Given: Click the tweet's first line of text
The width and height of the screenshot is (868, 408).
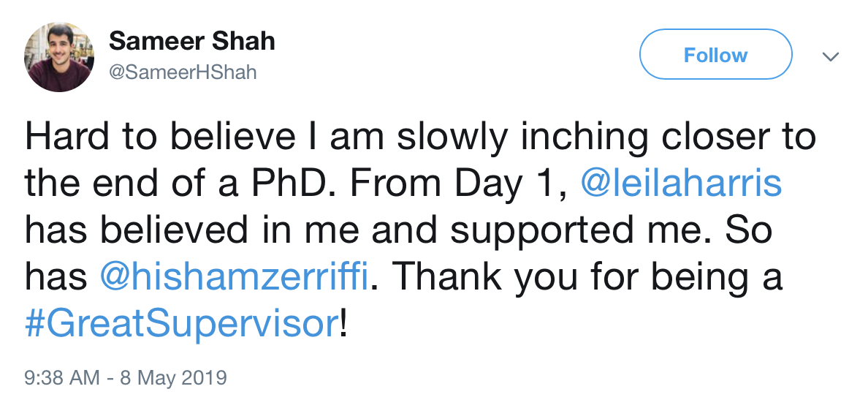Looking at the screenshot, I should pyautogui.click(x=420, y=137).
